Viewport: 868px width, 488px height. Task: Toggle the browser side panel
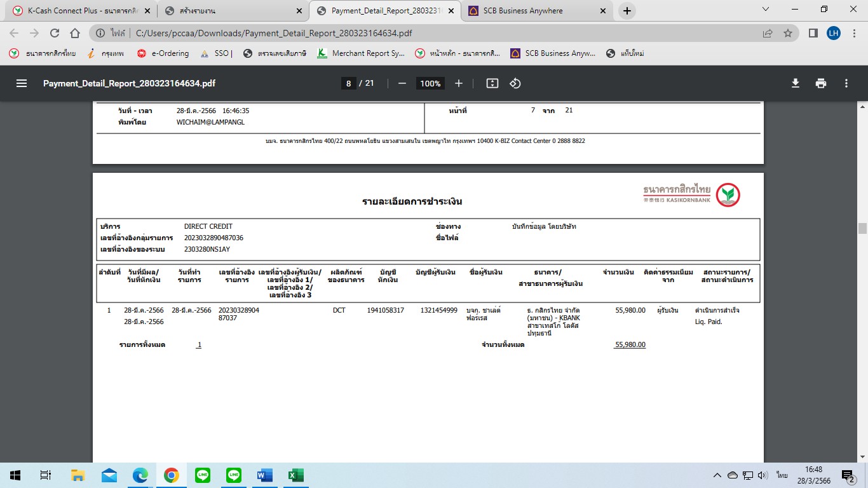click(x=813, y=33)
